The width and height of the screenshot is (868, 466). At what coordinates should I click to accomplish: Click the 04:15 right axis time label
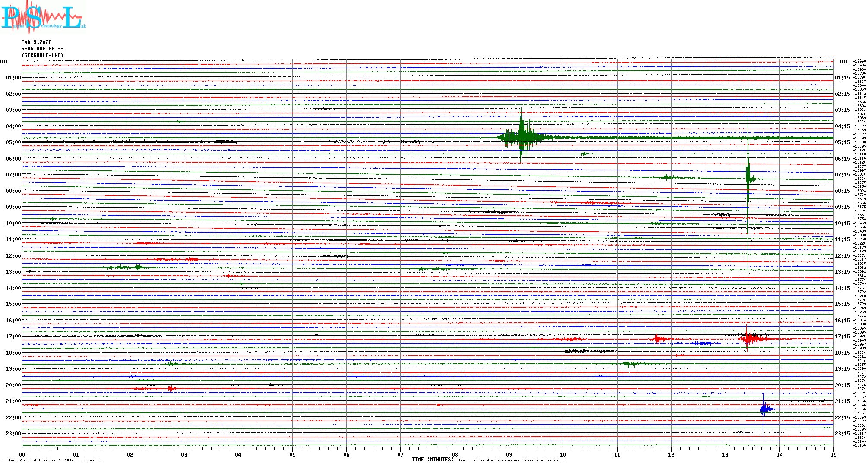point(842,126)
